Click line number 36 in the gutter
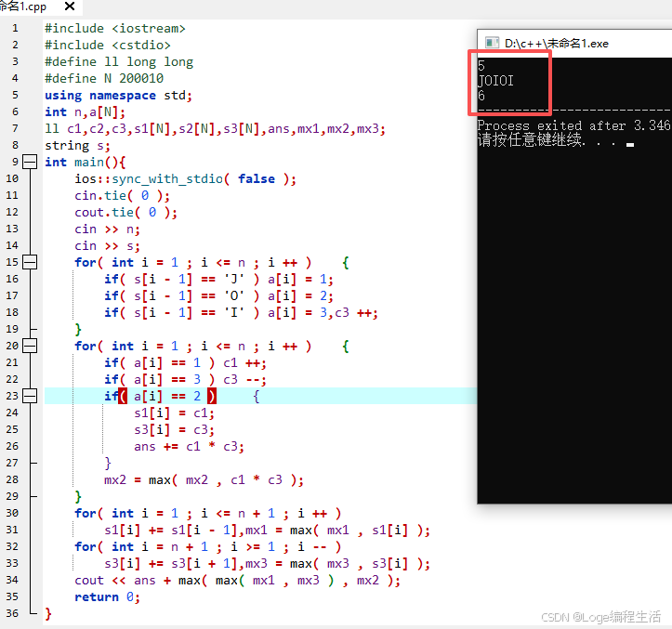Screen dimensions: 672x629 pos(12,613)
